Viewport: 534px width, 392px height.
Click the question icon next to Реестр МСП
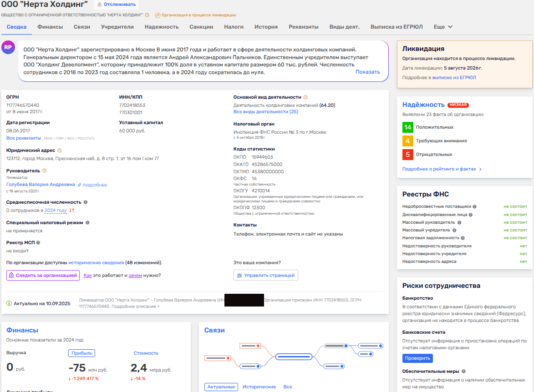pyautogui.click(x=38, y=243)
